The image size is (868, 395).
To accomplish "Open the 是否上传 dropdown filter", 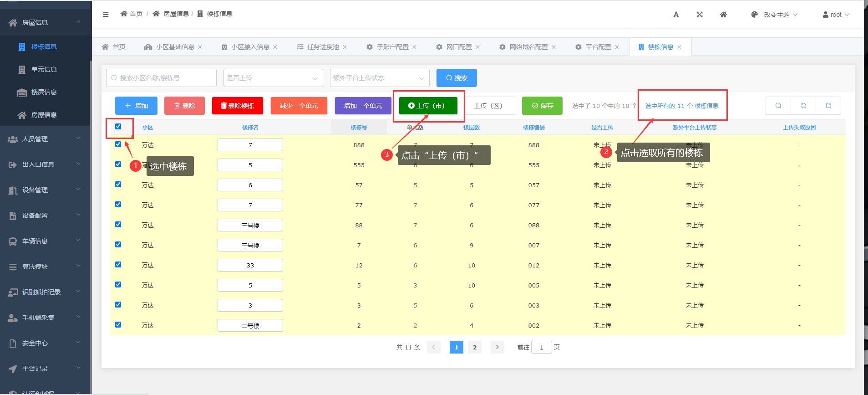I will click(273, 78).
